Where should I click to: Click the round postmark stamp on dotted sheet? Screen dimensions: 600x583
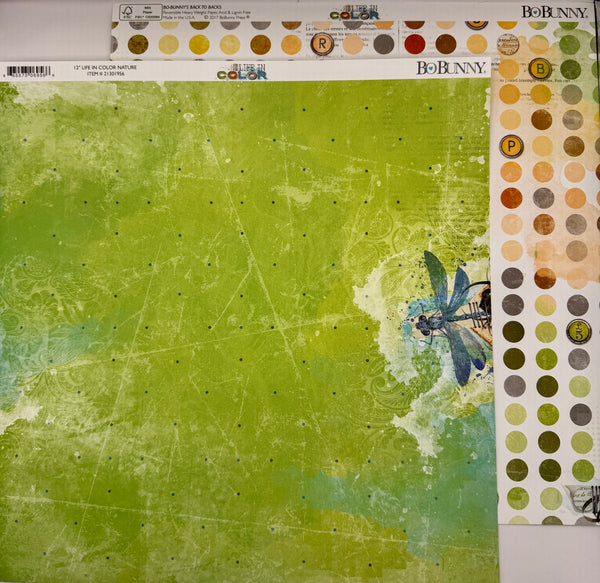[x=508, y=44]
